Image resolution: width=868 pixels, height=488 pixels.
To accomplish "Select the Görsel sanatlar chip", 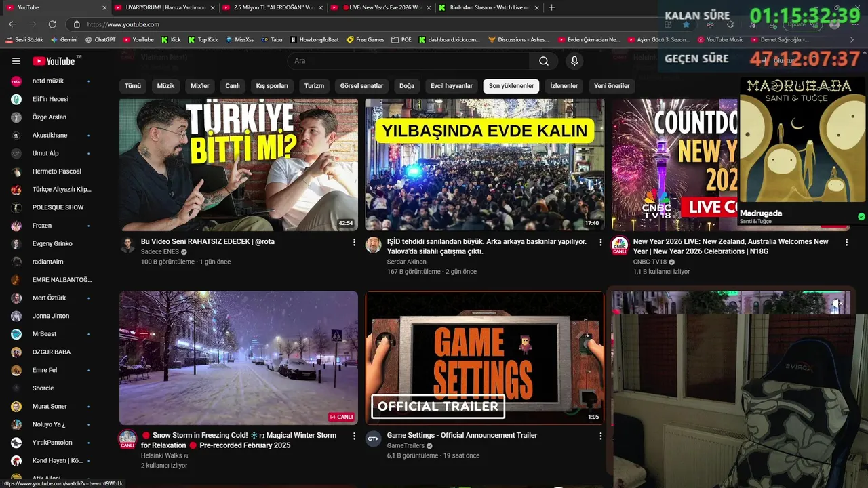I will (x=361, y=86).
